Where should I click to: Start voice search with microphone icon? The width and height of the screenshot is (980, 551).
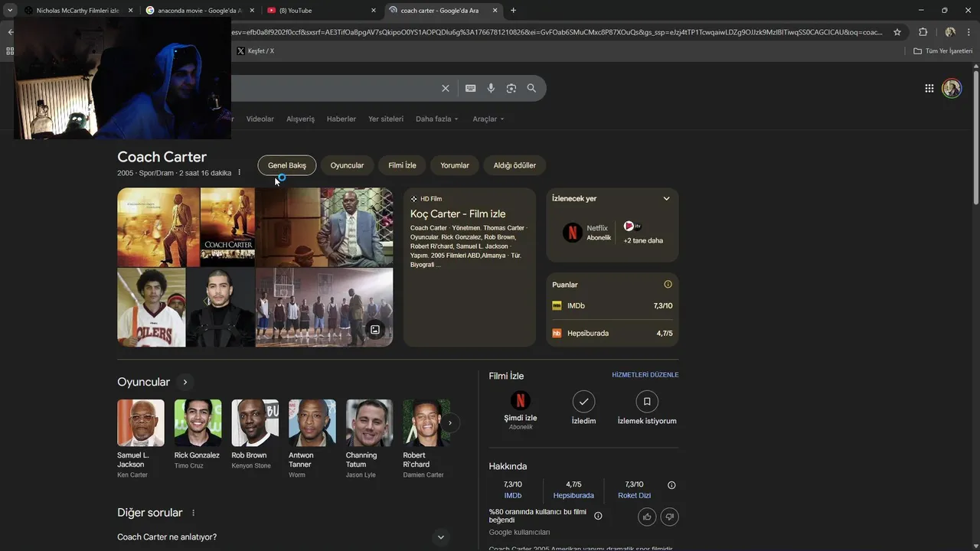[x=491, y=88]
